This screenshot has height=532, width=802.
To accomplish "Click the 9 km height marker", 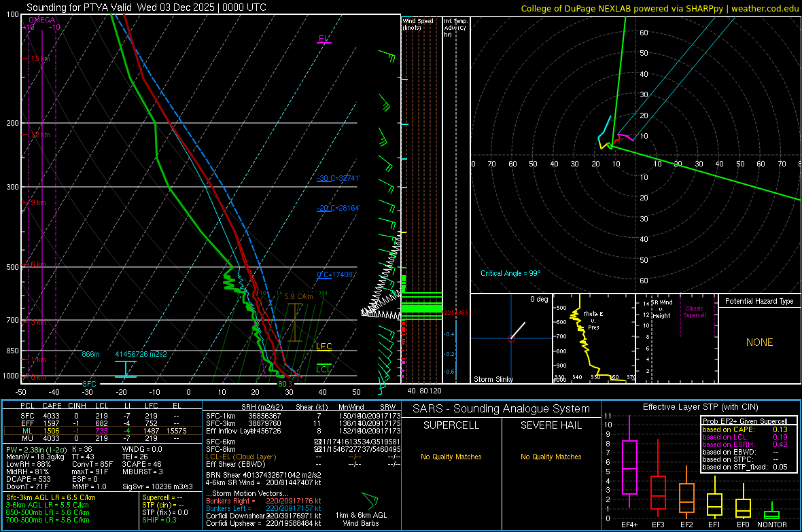I will 38,203.
